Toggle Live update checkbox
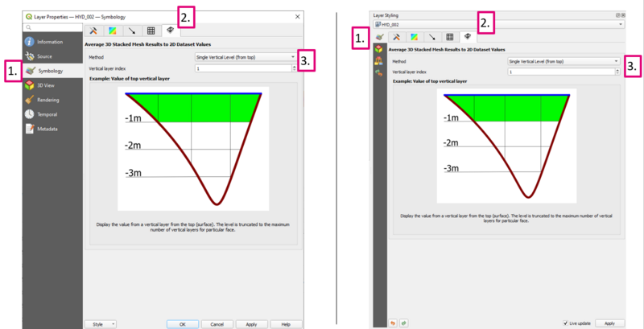The height and width of the screenshot is (329, 644). pyautogui.click(x=566, y=323)
